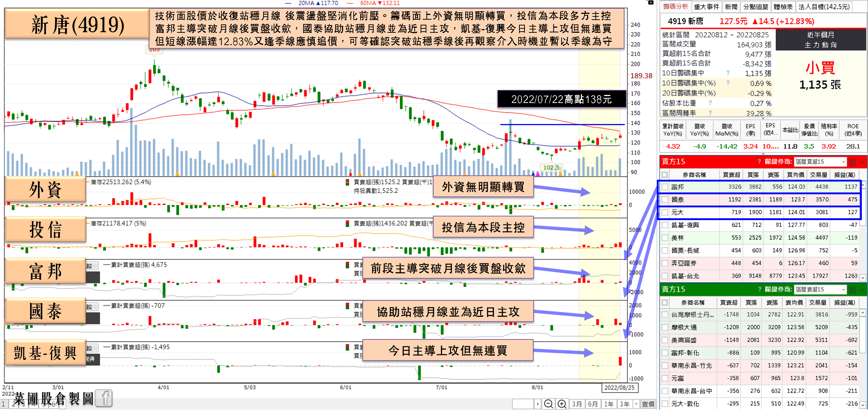Image resolution: width=868 pixels, height=418 pixels.
Task: Click the help question mark beside 10日籌碼集中(%)
Action: coord(728,83)
